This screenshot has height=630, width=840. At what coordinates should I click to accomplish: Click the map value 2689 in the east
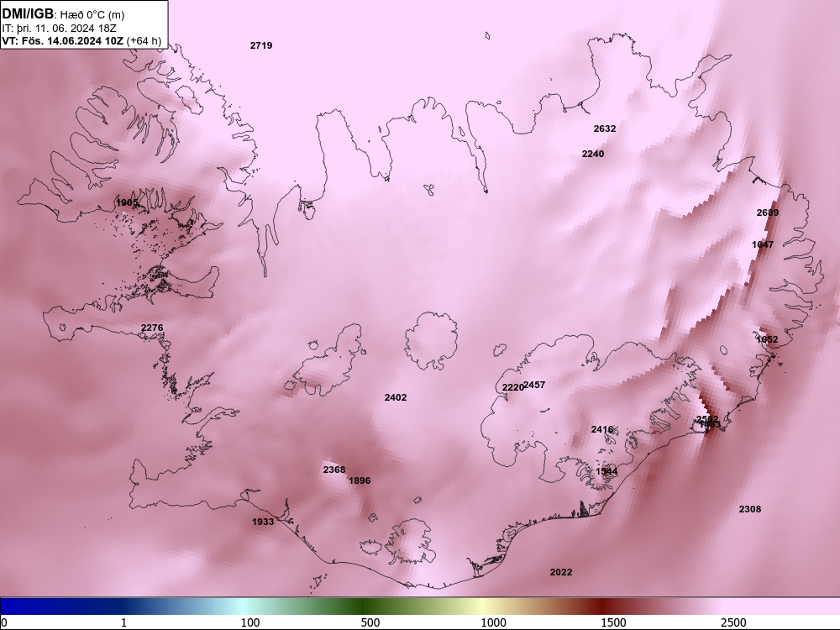(767, 213)
